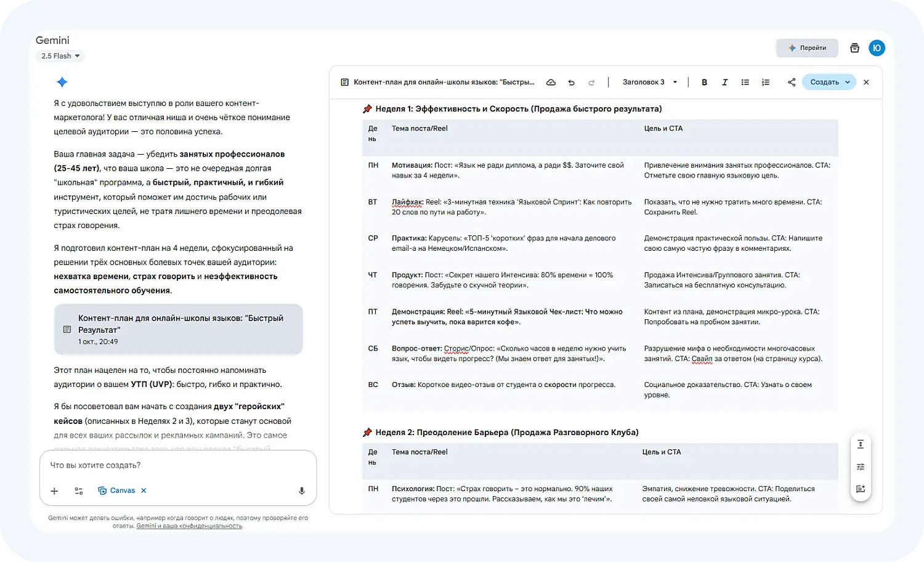
Task: Click the plus icon in the prompt box
Action: click(54, 491)
